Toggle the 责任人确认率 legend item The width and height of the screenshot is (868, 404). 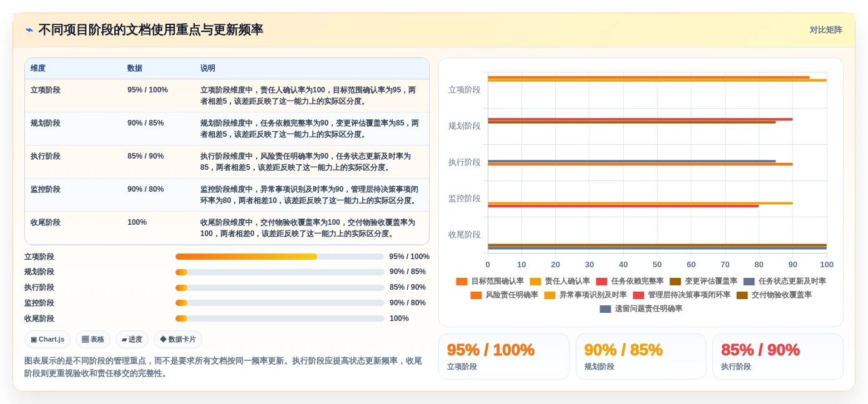[x=560, y=282]
